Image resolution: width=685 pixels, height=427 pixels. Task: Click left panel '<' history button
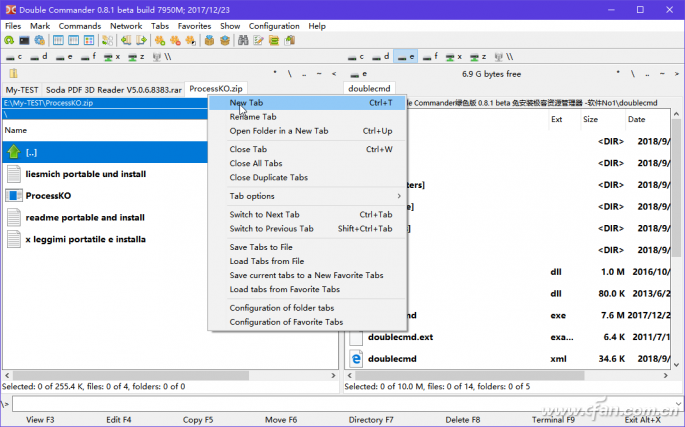point(334,73)
